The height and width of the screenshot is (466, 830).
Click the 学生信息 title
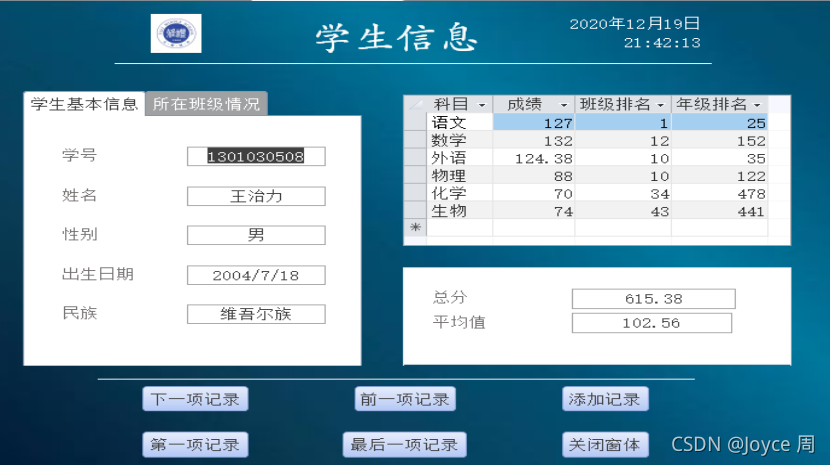pos(396,37)
